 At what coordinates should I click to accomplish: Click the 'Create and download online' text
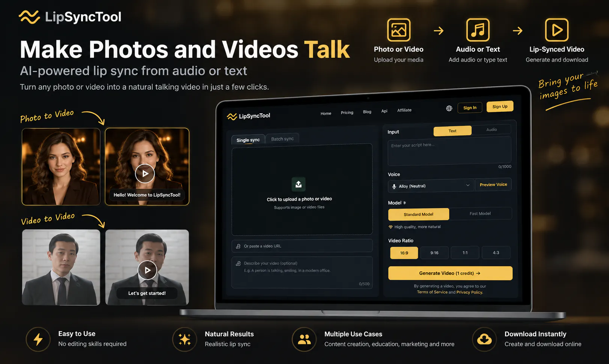point(543,344)
